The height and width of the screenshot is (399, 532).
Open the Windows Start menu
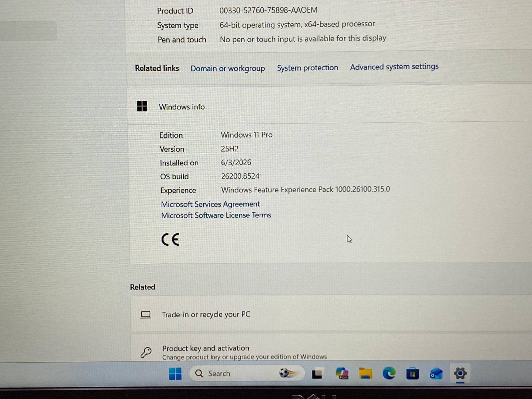tap(175, 373)
